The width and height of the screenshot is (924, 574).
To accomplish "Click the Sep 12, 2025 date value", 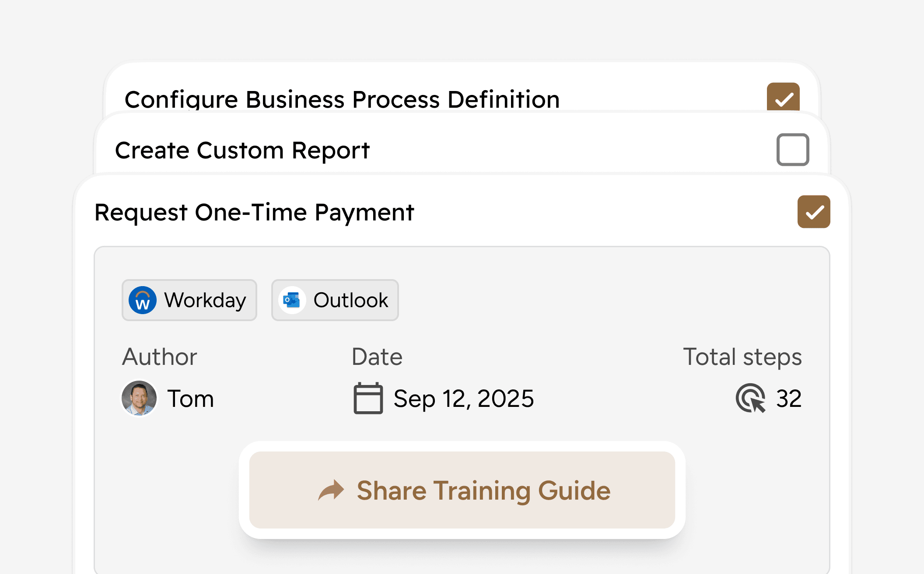I will [x=464, y=399].
